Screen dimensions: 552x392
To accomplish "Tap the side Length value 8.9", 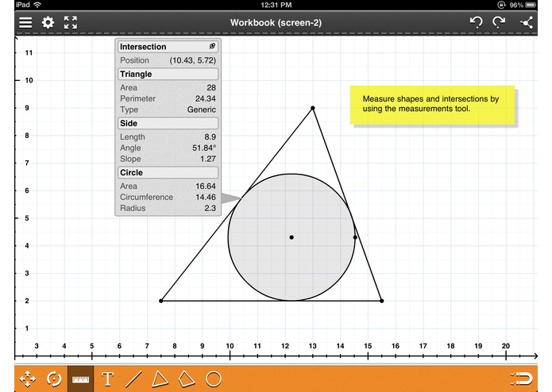I will 210,136.
